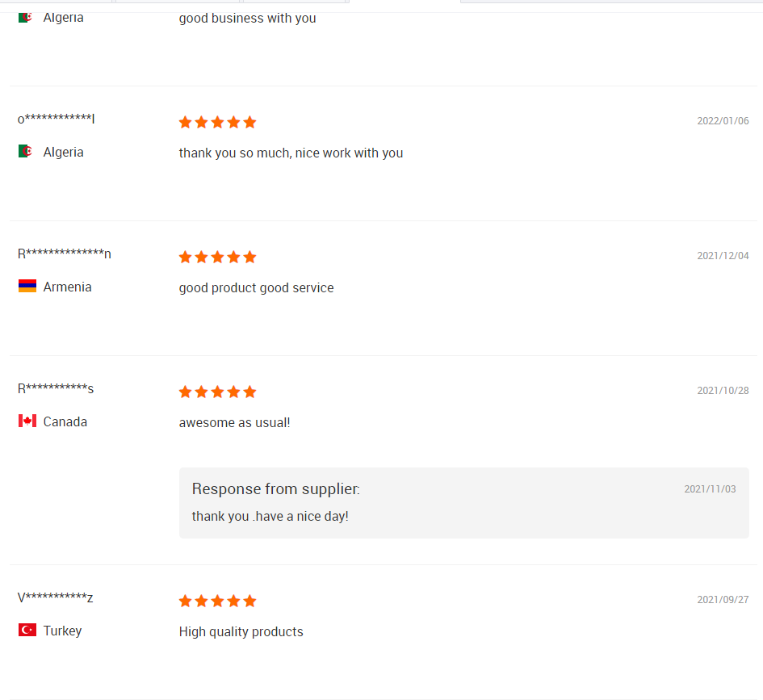The image size is (763, 700).
Task: Click the 'Response from supplier:' heading
Action: (276, 489)
